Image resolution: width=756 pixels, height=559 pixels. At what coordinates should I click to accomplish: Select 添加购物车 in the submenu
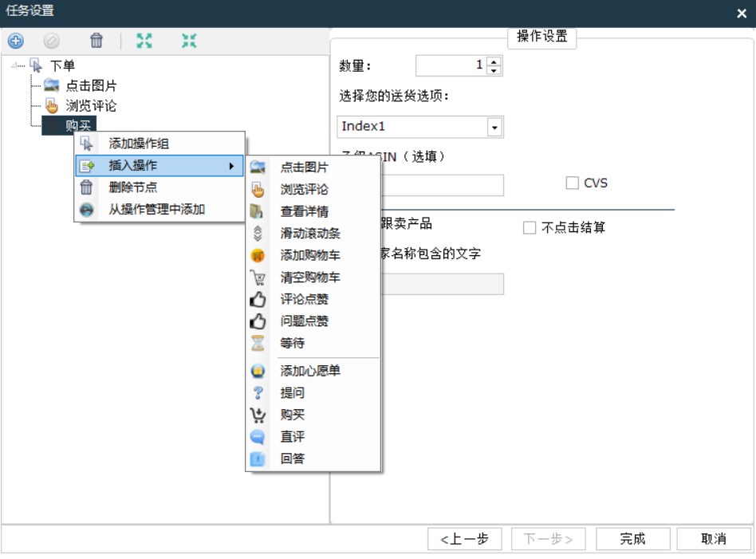click(313, 255)
